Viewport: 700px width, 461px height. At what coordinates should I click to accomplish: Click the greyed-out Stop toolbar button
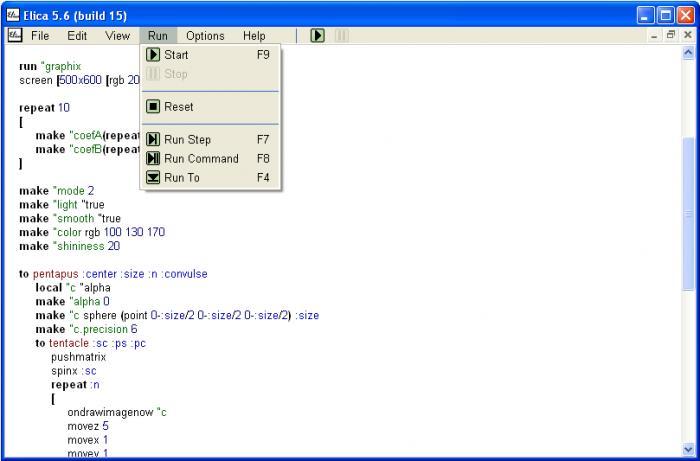click(341, 35)
